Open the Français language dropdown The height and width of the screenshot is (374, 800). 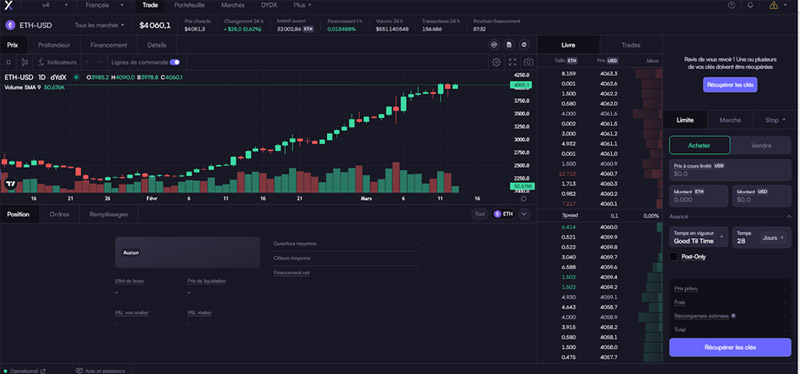click(x=105, y=5)
